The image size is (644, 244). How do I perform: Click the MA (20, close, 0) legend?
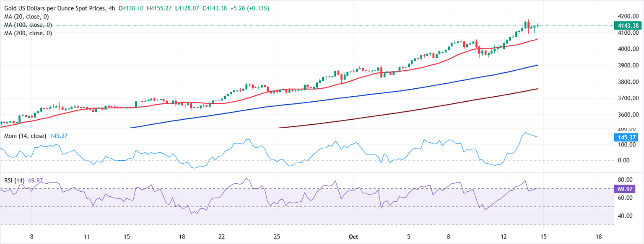(x=26, y=17)
